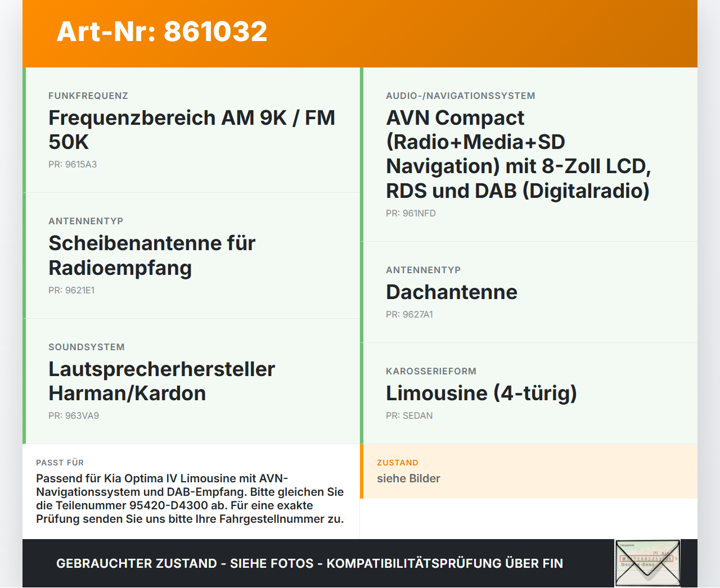
Task: Click the PR: 961NFD code
Action: pos(411,213)
